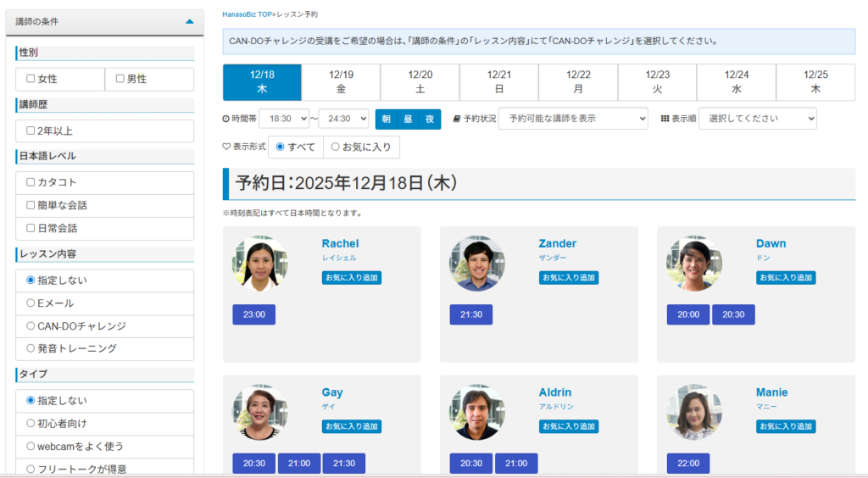868x478 pixels.
Task: Select お気に入り display format radio
Action: click(335, 147)
